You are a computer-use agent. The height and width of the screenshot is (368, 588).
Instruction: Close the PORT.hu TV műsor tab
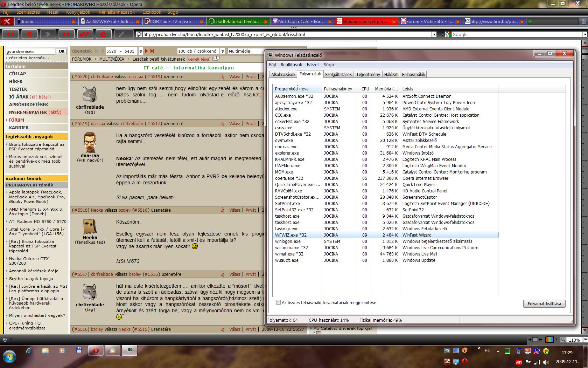pos(201,22)
